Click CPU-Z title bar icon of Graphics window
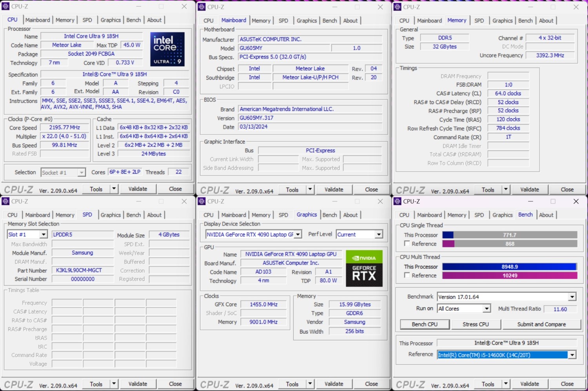The height and width of the screenshot is (391, 588). coord(201,201)
